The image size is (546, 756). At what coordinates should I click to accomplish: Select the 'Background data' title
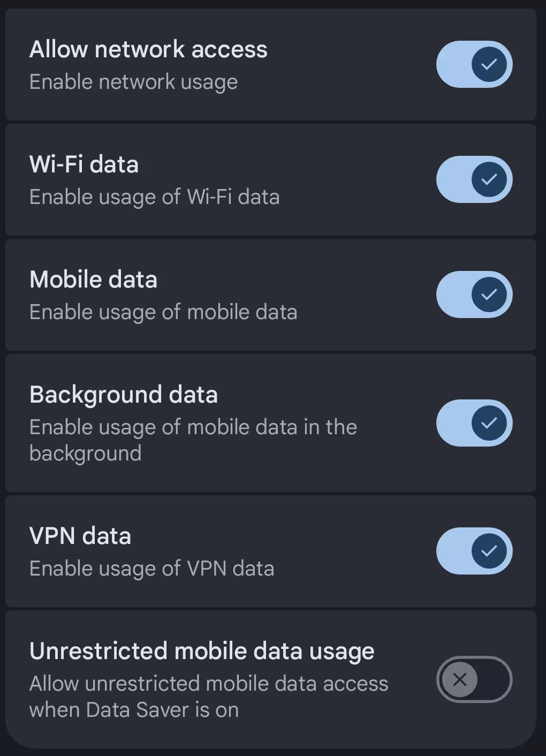(124, 395)
